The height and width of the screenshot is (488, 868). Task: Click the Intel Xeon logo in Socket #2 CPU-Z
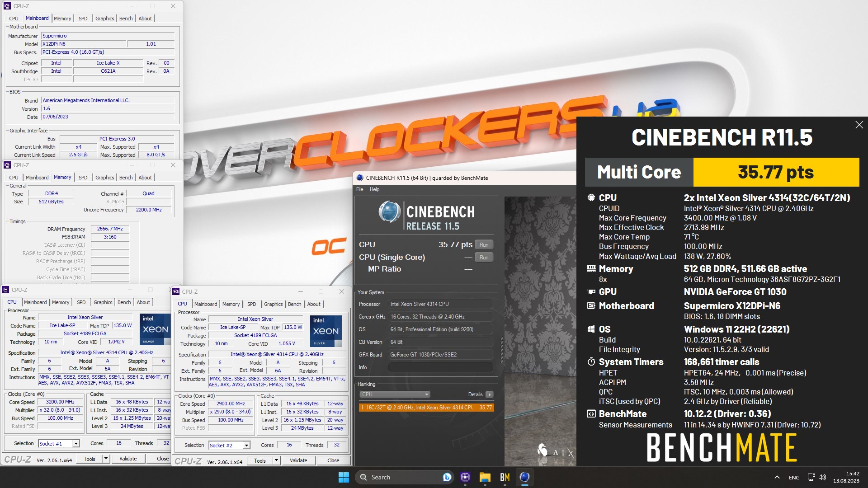325,331
